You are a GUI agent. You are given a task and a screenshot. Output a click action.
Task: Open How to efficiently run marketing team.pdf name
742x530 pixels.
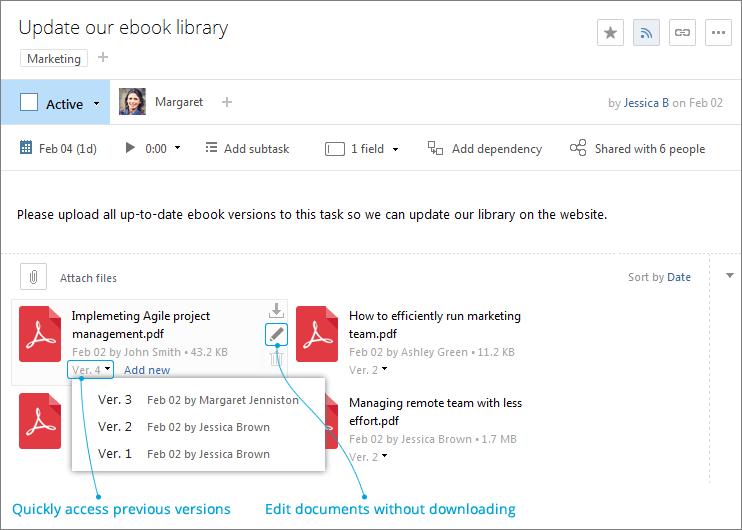(x=435, y=325)
